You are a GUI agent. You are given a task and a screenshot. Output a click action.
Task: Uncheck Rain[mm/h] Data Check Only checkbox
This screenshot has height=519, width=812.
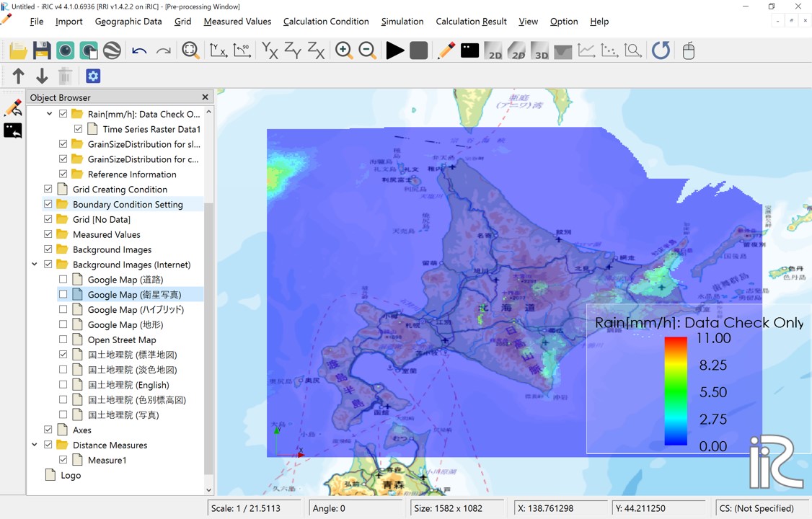point(63,114)
